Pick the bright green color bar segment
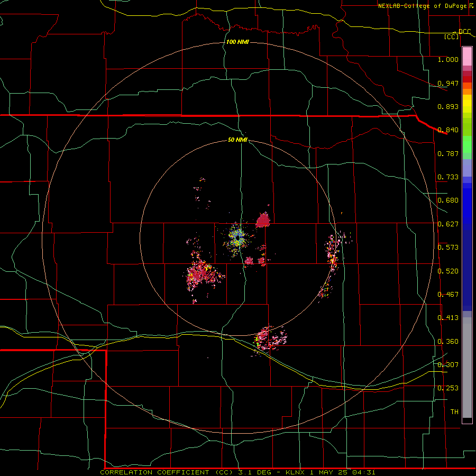 [x=467, y=144]
